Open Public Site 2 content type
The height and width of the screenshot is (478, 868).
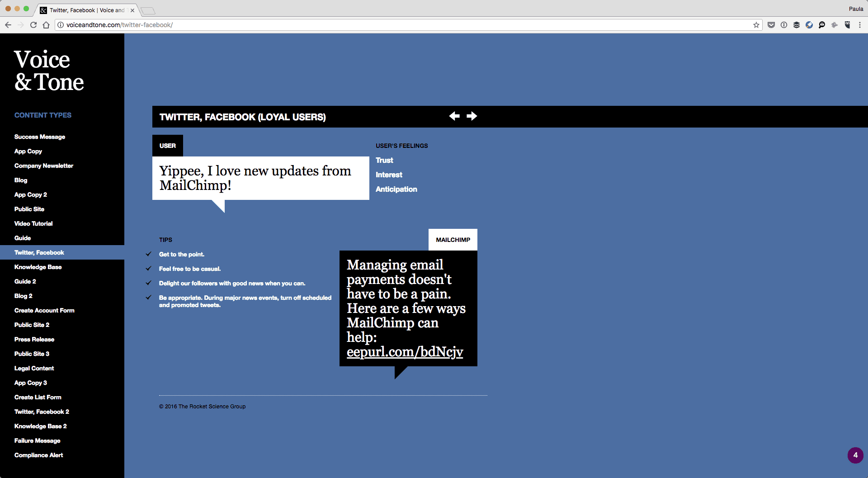point(32,325)
